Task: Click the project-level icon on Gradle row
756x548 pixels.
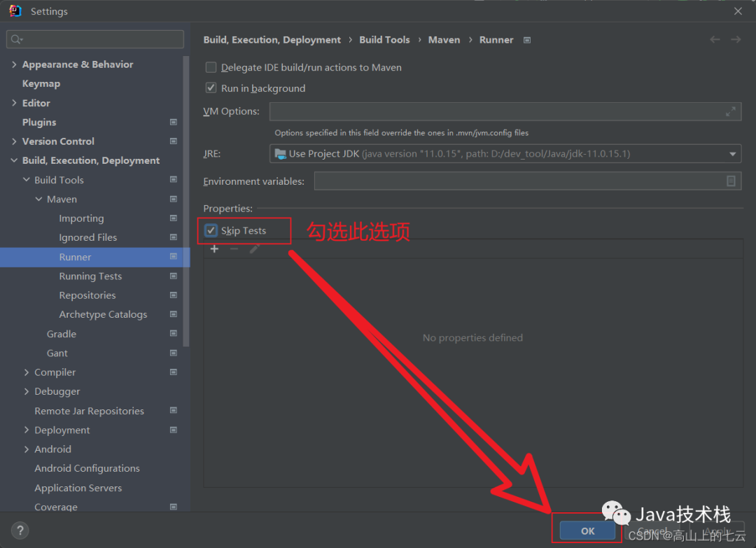Action: click(174, 334)
